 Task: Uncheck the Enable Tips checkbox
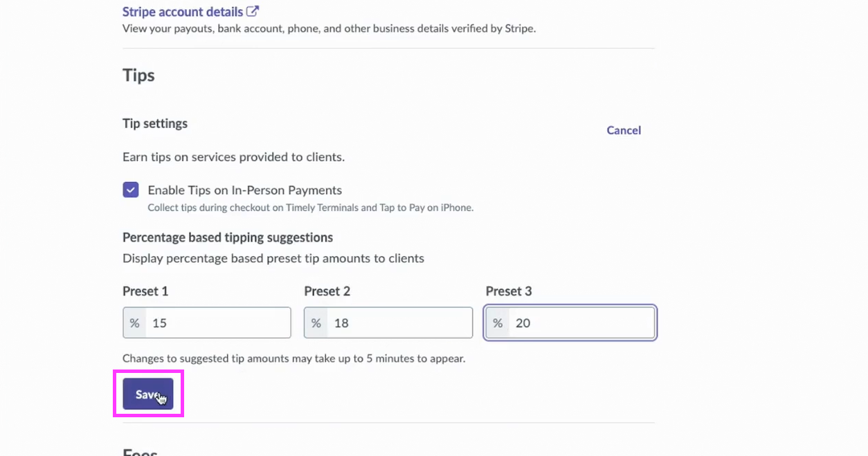(131, 190)
